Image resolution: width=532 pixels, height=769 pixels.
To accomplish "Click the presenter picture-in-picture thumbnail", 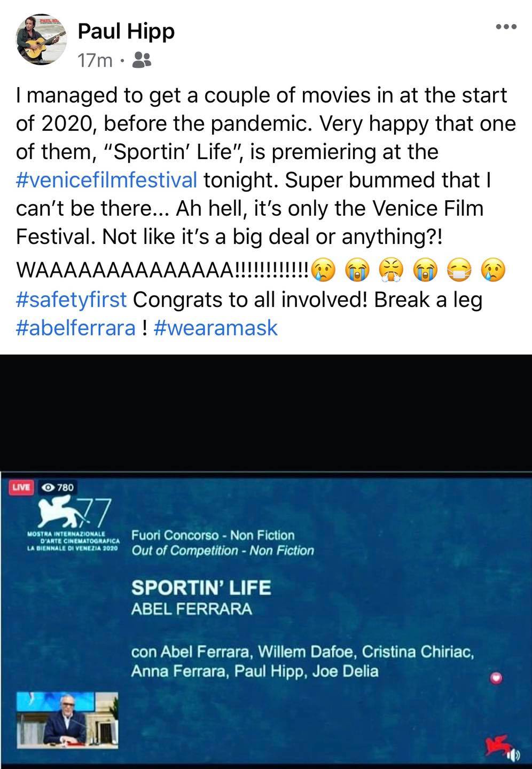I will coord(67,720).
